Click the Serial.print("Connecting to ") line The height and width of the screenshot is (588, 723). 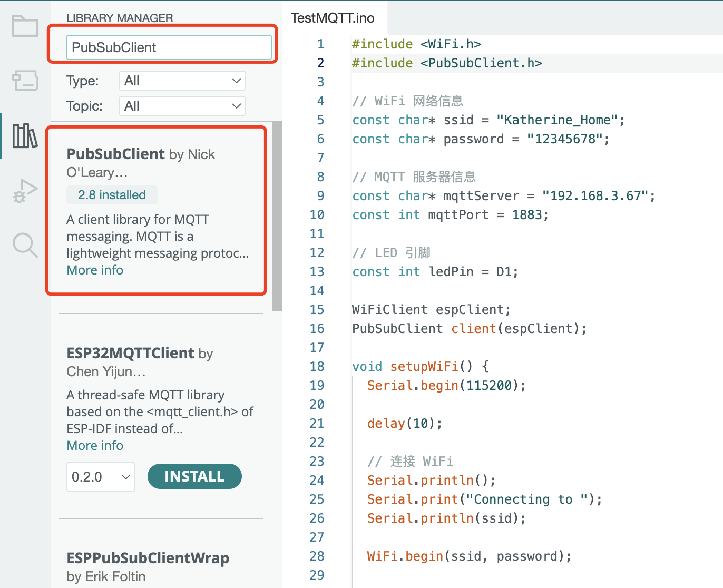point(485,499)
